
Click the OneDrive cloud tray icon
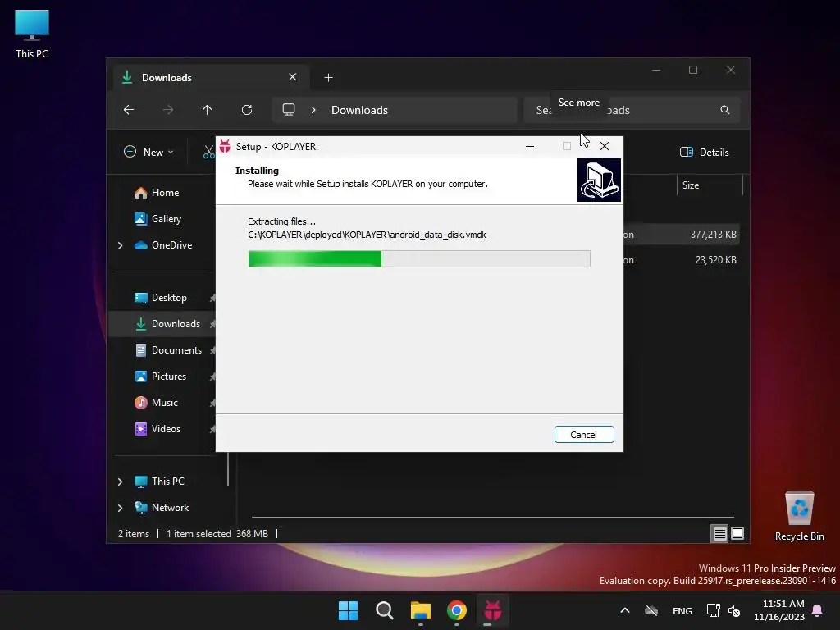point(651,610)
